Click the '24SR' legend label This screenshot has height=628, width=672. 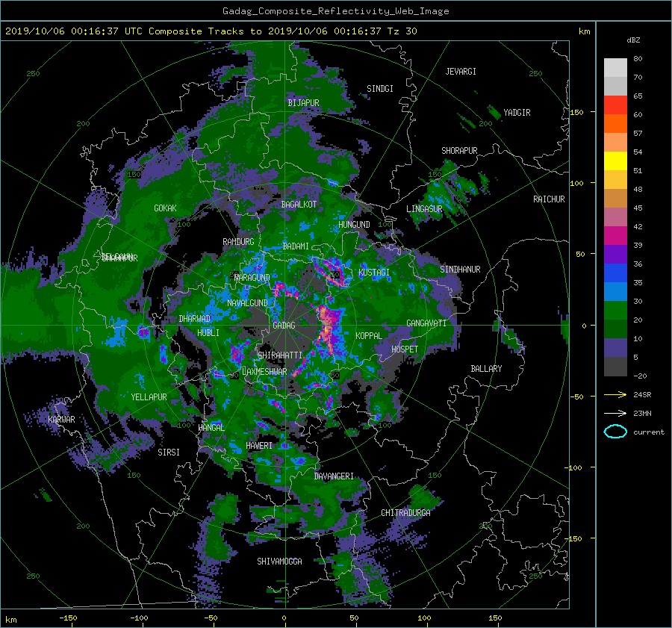(x=642, y=394)
